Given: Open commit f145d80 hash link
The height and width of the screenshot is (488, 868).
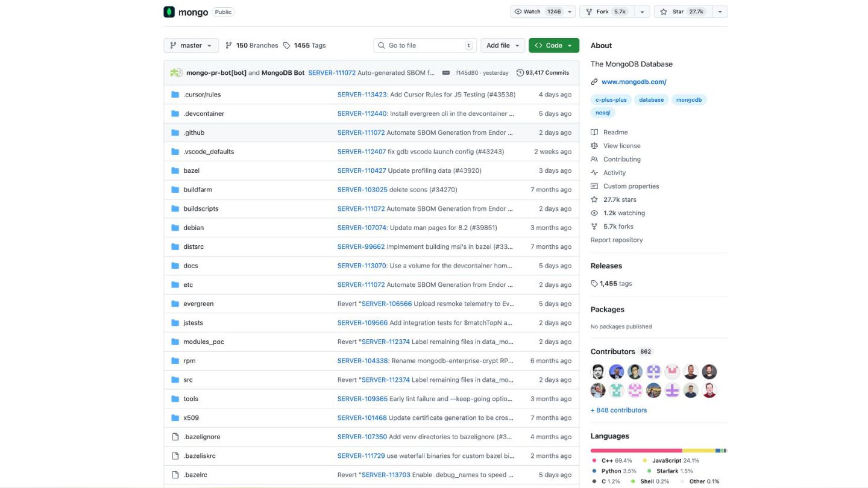Looking at the screenshot, I should (467, 73).
